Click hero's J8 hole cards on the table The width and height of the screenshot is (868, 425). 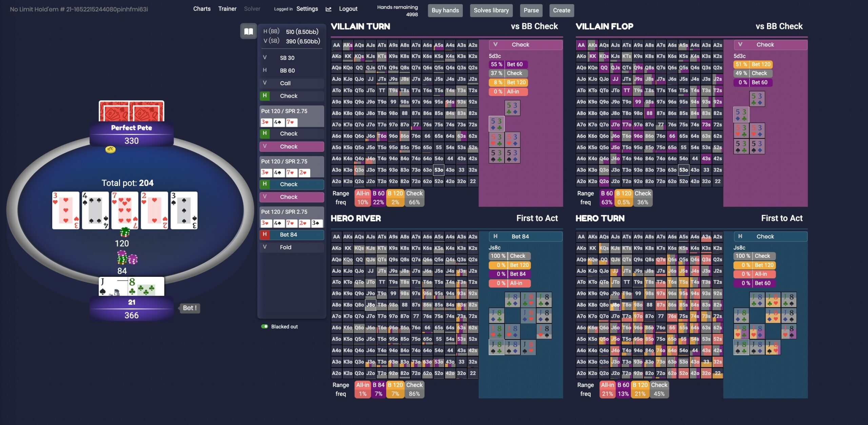(132, 287)
